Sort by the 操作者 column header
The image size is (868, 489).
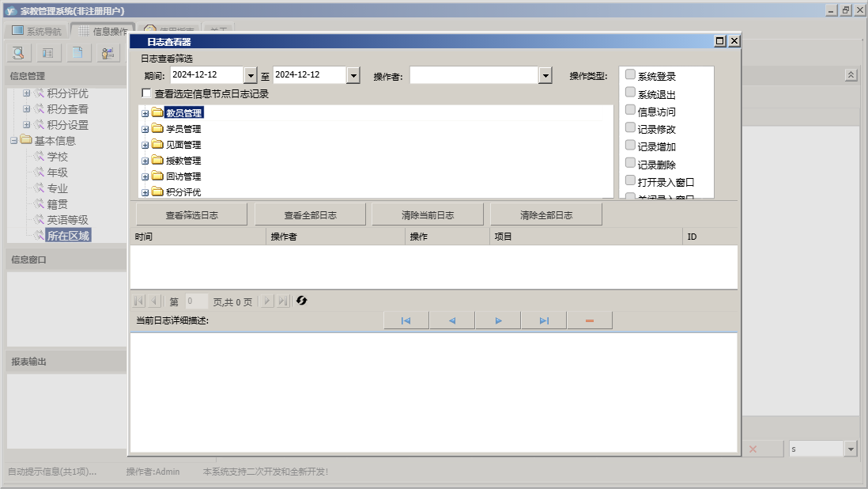[x=335, y=237]
